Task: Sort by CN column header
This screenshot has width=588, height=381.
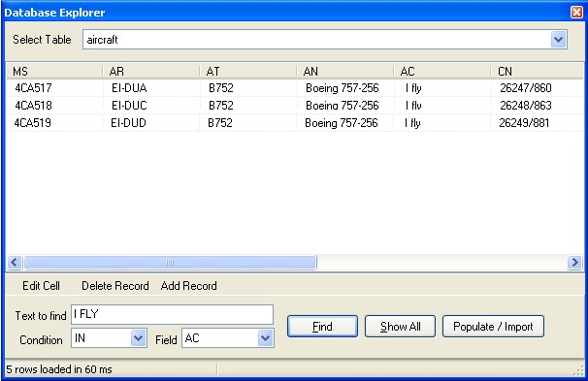Action: [x=537, y=71]
